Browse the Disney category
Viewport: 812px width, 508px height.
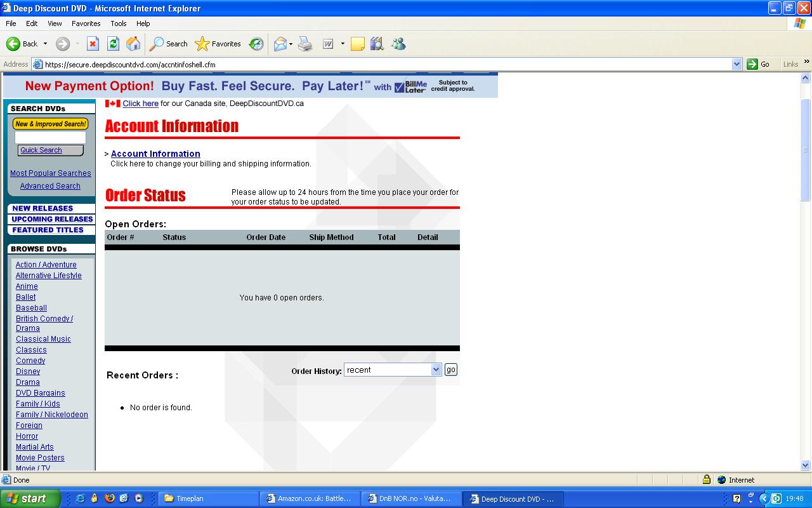[28, 371]
